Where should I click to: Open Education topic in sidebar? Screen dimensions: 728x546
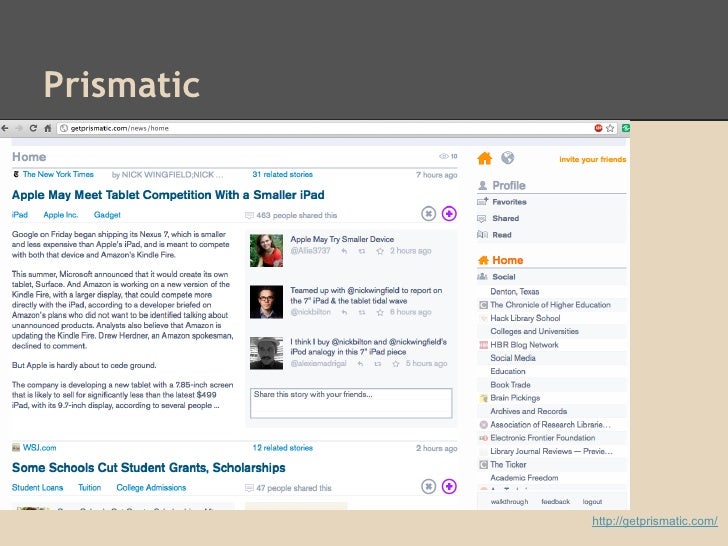click(507, 371)
